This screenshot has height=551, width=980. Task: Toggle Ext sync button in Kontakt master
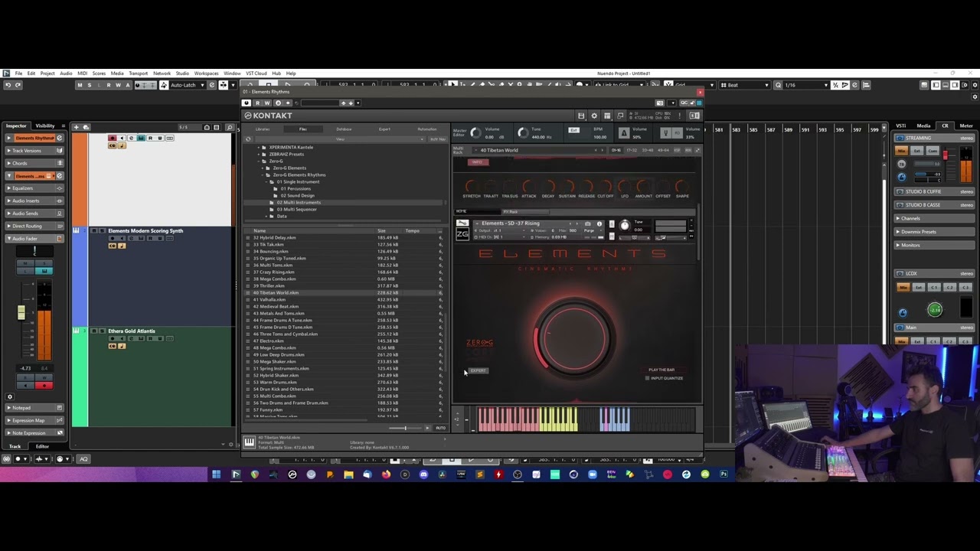click(x=573, y=130)
